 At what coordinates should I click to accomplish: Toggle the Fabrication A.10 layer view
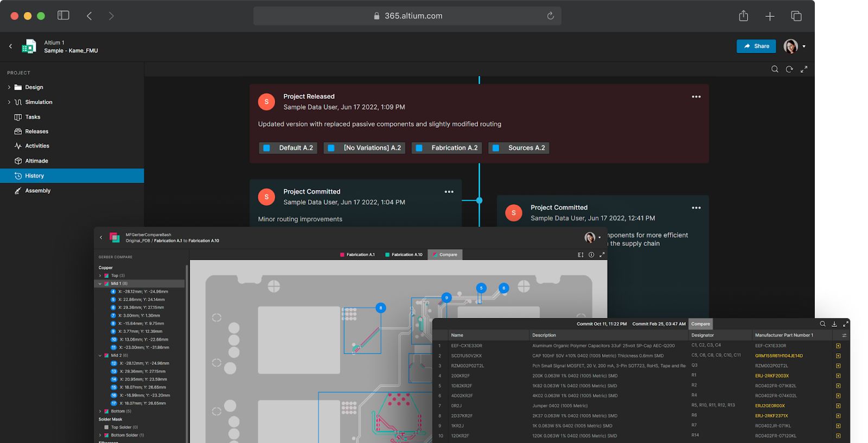(403, 255)
